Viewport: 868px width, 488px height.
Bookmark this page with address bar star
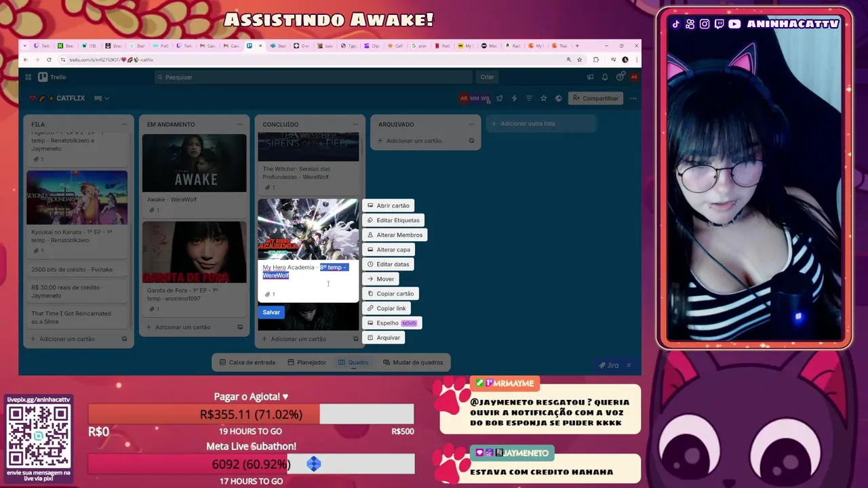tap(579, 60)
